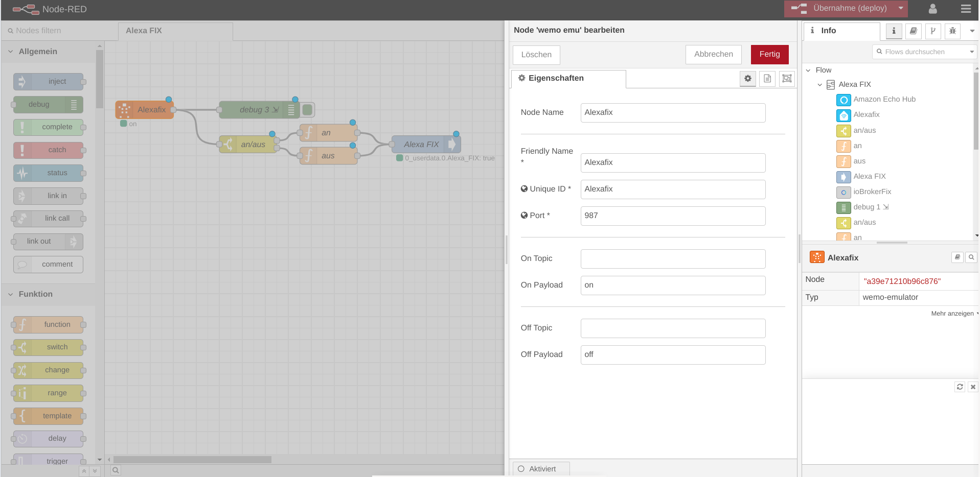Viewport: 980px width, 477px height.
Task: Click the Off Payload field
Action: click(x=673, y=354)
